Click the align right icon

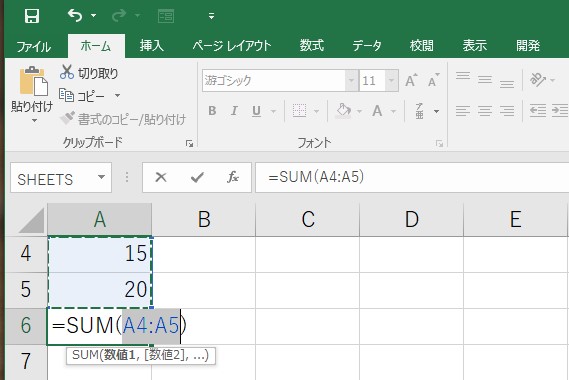click(507, 111)
